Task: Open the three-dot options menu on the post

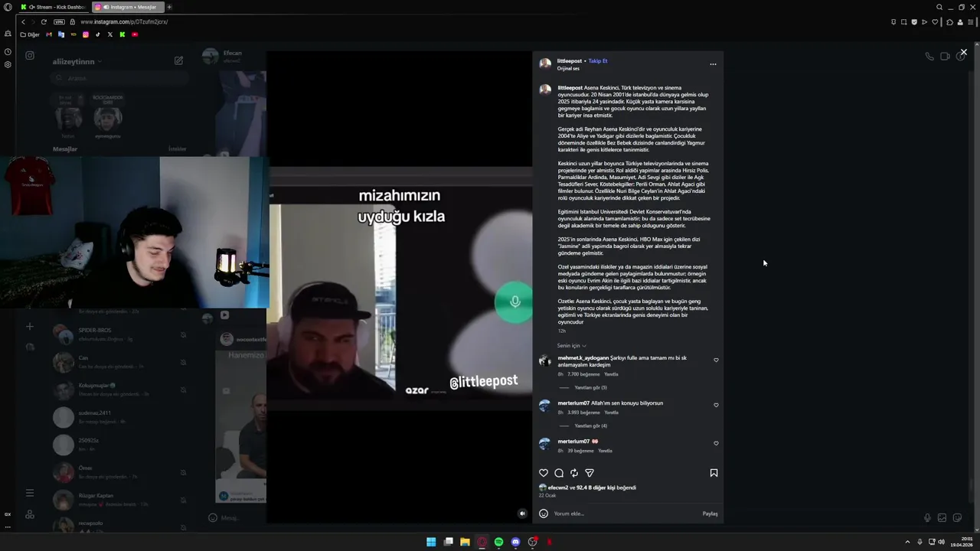Action: pos(713,64)
